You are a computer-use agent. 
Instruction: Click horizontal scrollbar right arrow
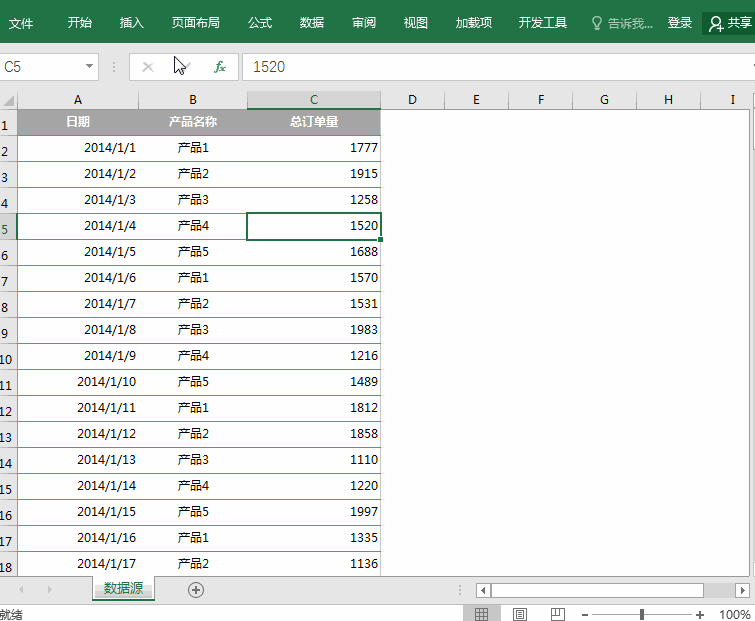(x=742, y=590)
